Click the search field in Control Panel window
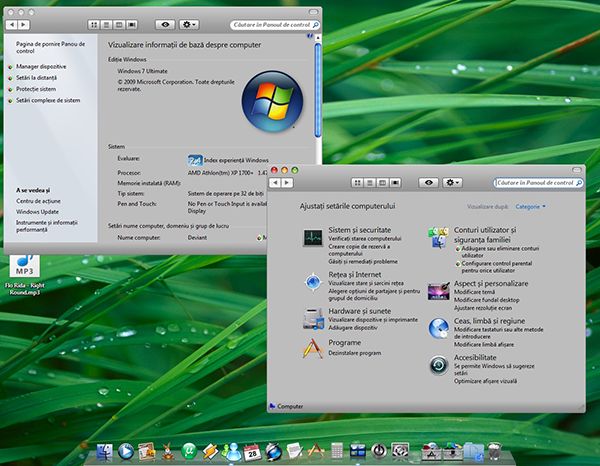600x466 pixels. pos(538,183)
